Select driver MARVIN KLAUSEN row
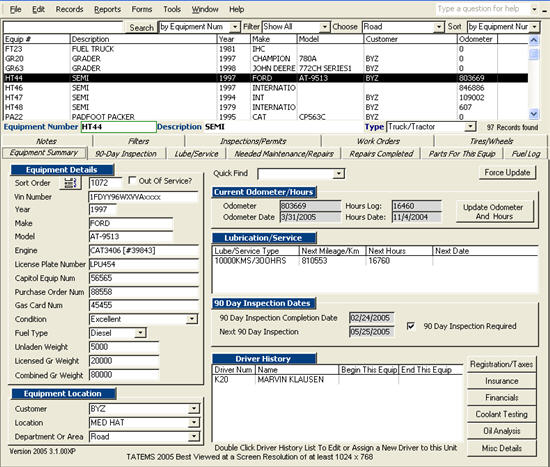 pos(337,380)
